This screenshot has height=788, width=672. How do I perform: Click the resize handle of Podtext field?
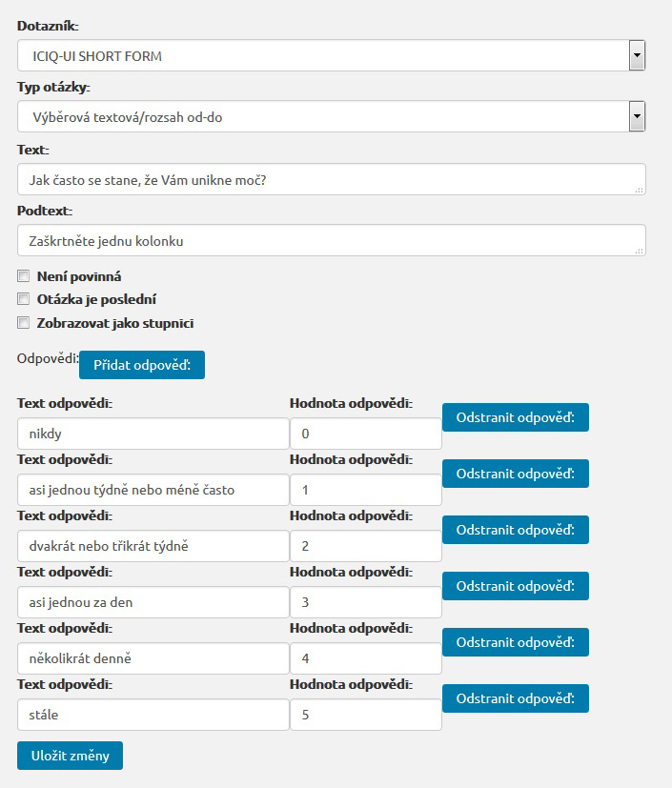point(640,251)
